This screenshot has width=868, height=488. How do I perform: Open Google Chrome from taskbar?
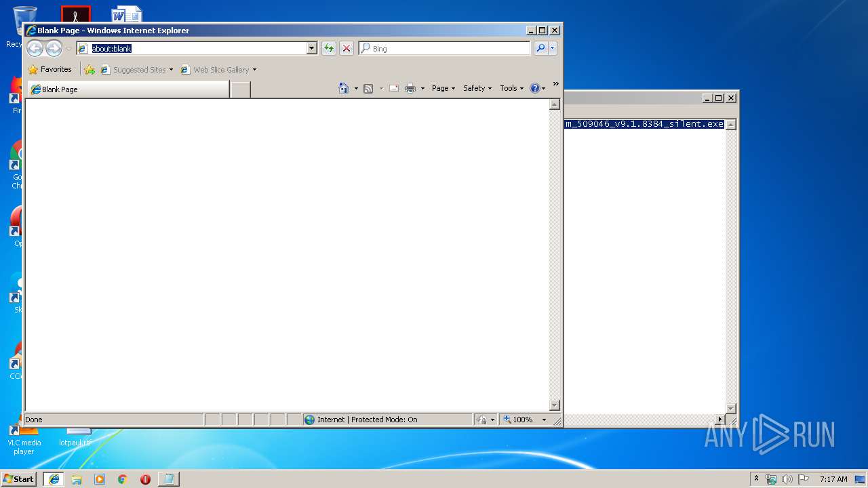(122, 479)
